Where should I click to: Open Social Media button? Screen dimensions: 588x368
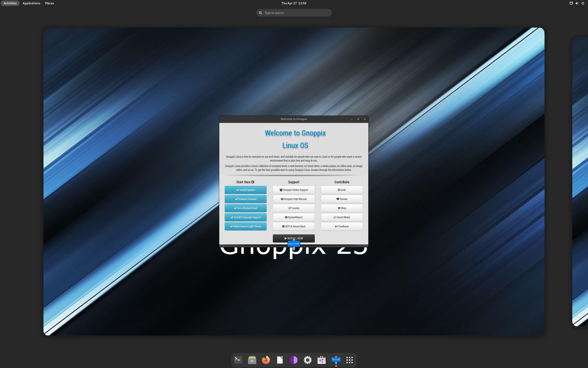point(342,217)
